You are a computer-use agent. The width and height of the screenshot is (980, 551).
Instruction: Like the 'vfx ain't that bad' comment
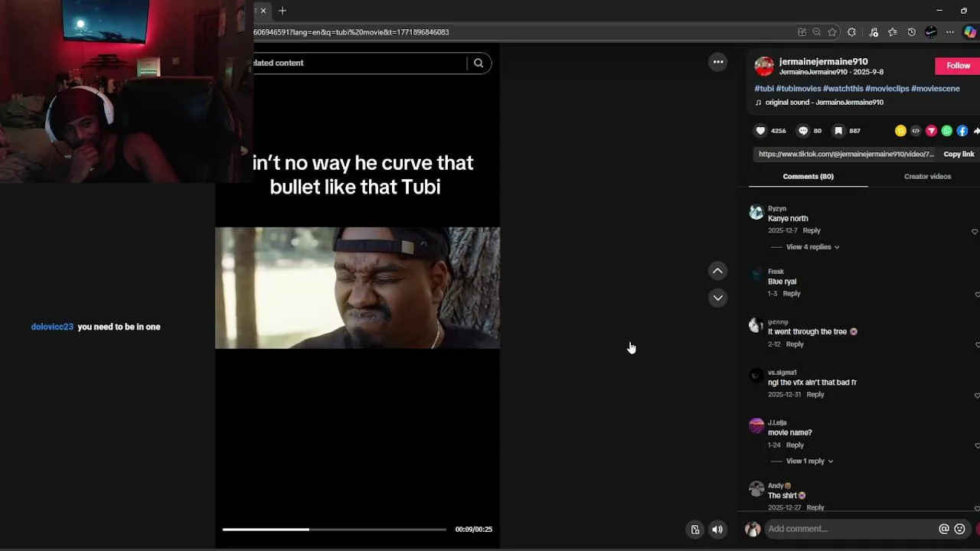pyautogui.click(x=977, y=396)
